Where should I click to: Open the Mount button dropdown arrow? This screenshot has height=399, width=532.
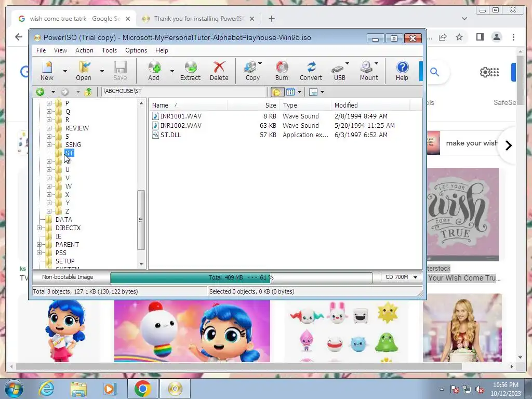(x=376, y=63)
